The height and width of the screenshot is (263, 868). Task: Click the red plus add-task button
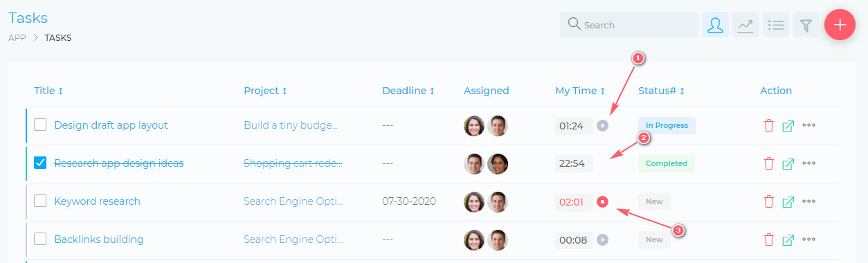coord(840,25)
